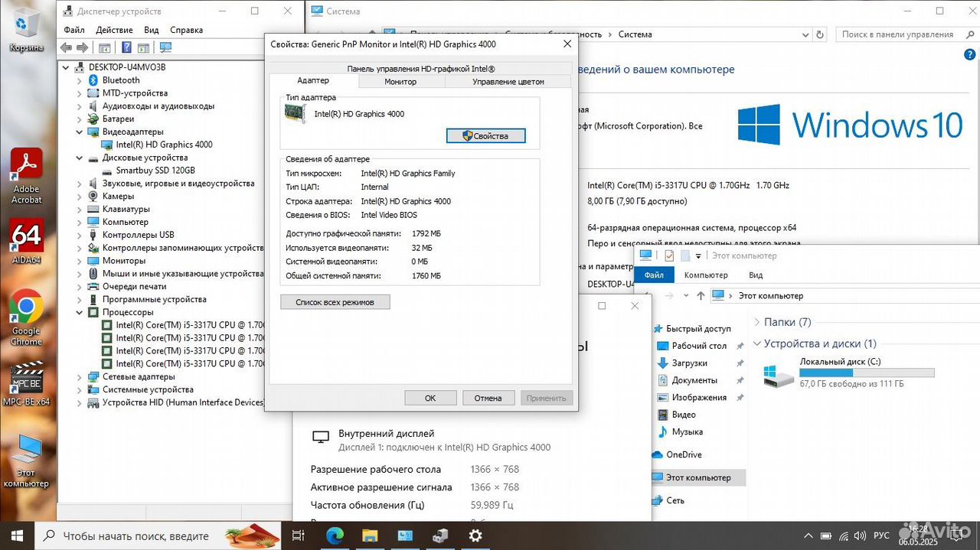Open File Explorer from the taskbar
980x550 pixels.
[370, 535]
